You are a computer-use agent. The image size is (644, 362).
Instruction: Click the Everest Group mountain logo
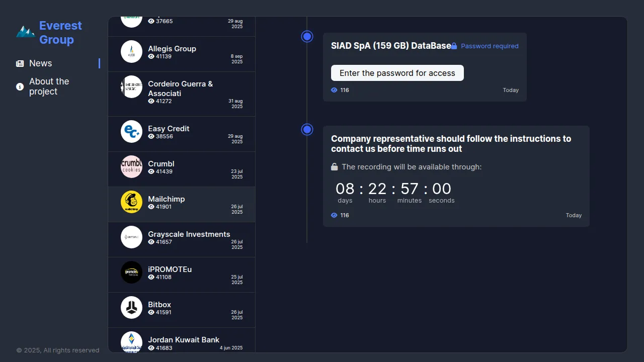[25, 32]
